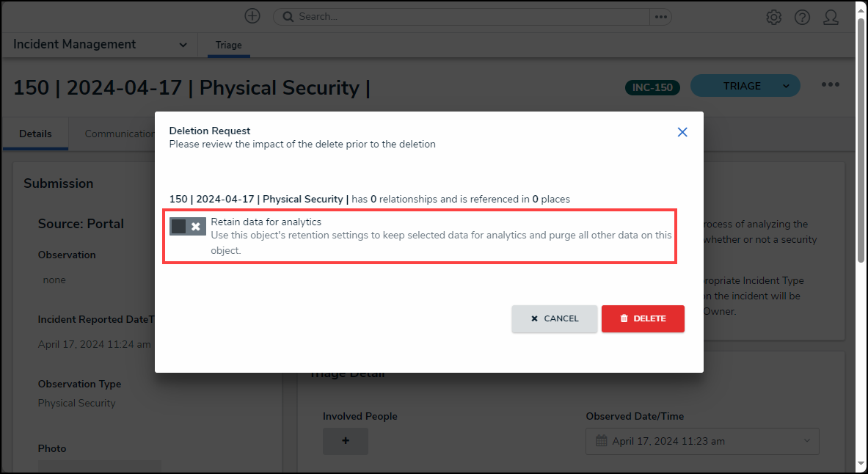Expand the Incident Management dropdown
Image resolution: width=868 pixels, height=474 pixels.
coord(183,45)
